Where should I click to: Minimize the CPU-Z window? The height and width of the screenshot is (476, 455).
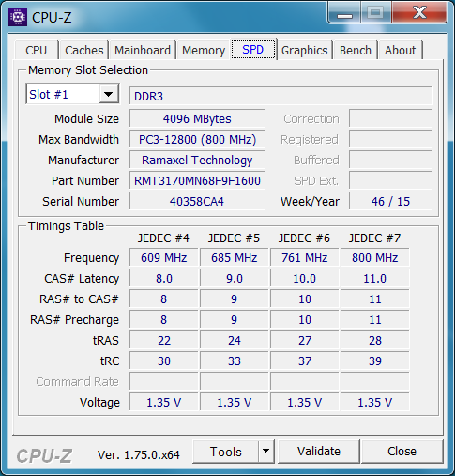point(344,13)
